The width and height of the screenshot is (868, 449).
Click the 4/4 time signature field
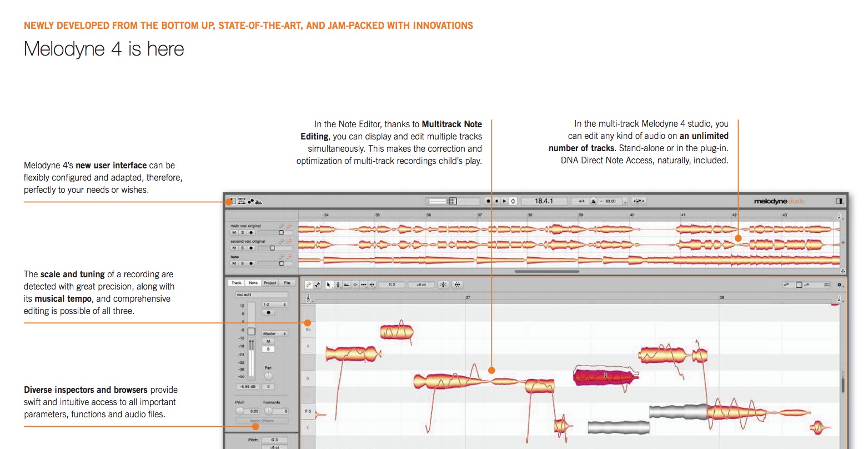click(581, 201)
